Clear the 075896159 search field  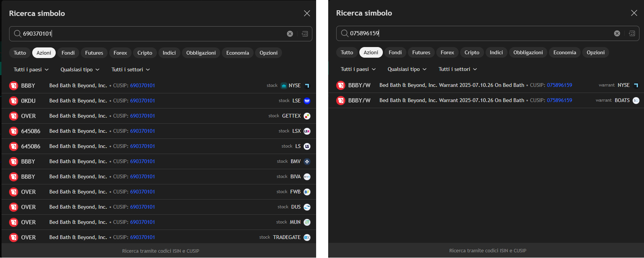coord(617,33)
